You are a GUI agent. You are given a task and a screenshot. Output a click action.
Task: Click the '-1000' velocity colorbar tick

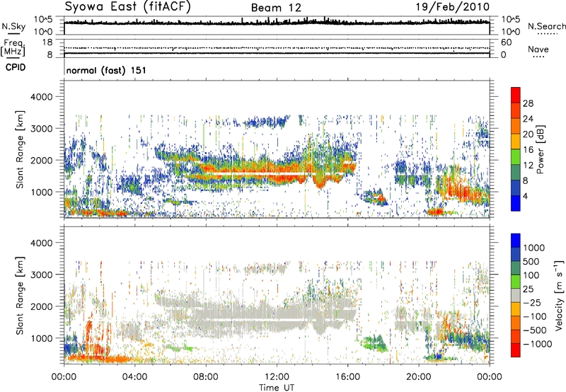coord(538,344)
